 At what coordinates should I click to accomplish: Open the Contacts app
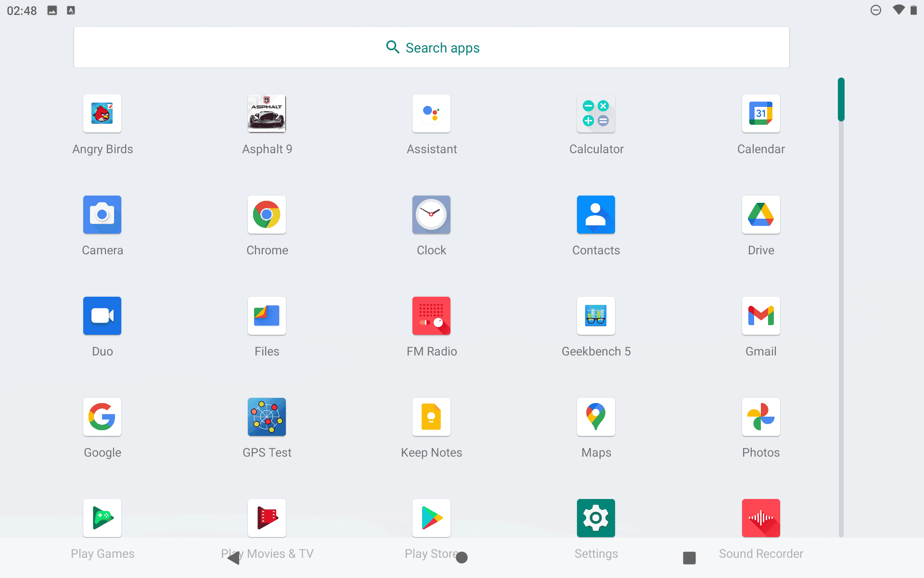[x=596, y=215]
